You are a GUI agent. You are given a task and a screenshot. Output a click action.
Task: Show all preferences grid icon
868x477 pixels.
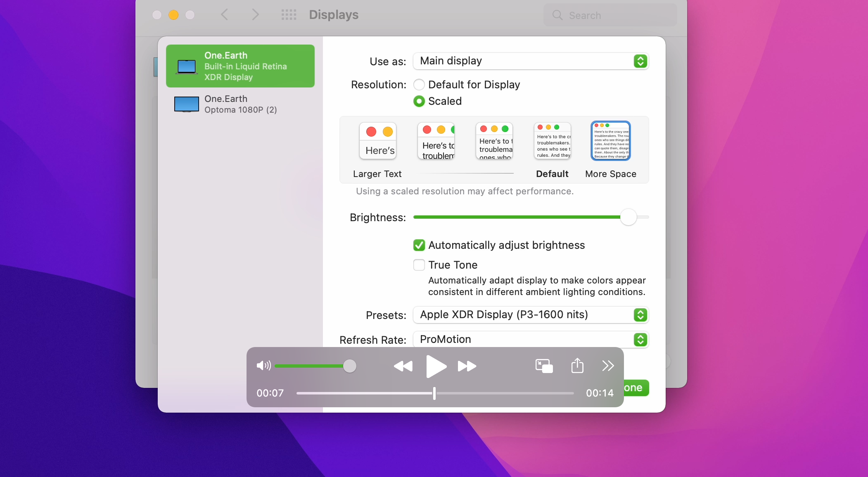289,15
